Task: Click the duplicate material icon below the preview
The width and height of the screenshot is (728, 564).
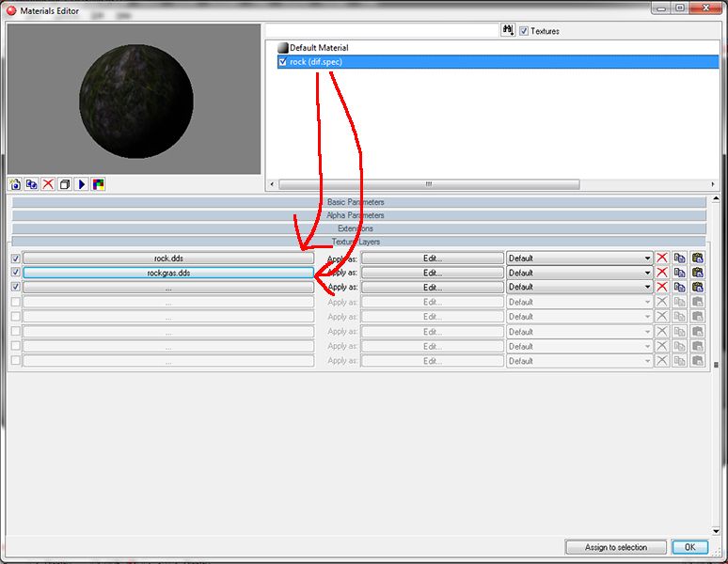Action: [x=32, y=184]
